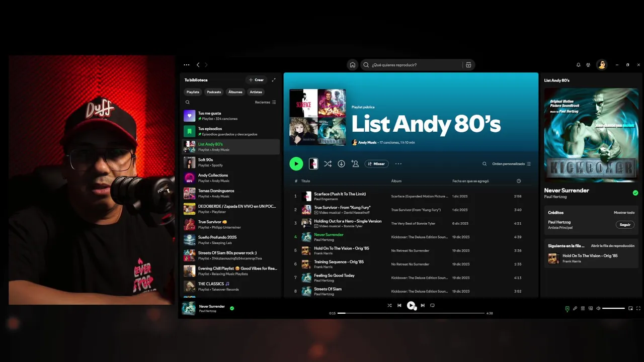The image size is (644, 362).
Task: Open the Orden personalizado dropdown
Action: [511, 164]
